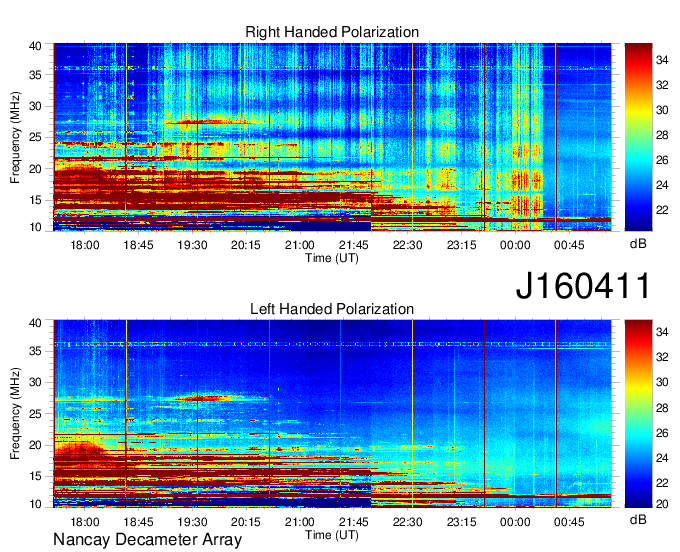
Task: Click the "Frequency (MHz)" axis label of the right-handed plot
Action: tap(15, 137)
